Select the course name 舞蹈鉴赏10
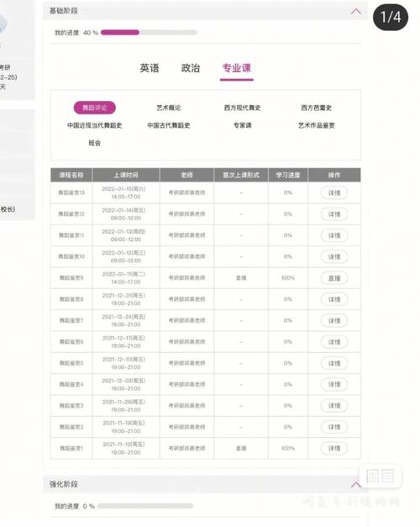 [x=71, y=256]
